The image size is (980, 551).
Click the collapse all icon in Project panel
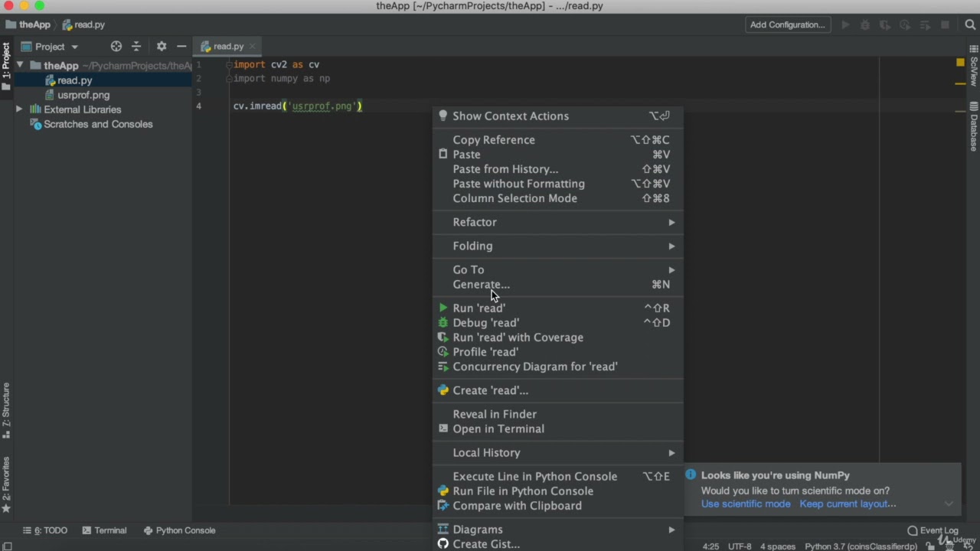pos(136,47)
